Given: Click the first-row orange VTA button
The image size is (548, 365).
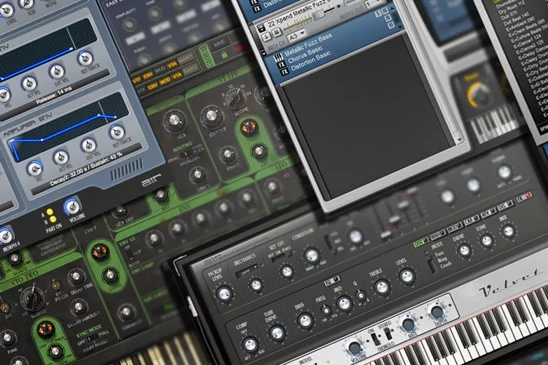Looking at the screenshot, I should 173,64.
